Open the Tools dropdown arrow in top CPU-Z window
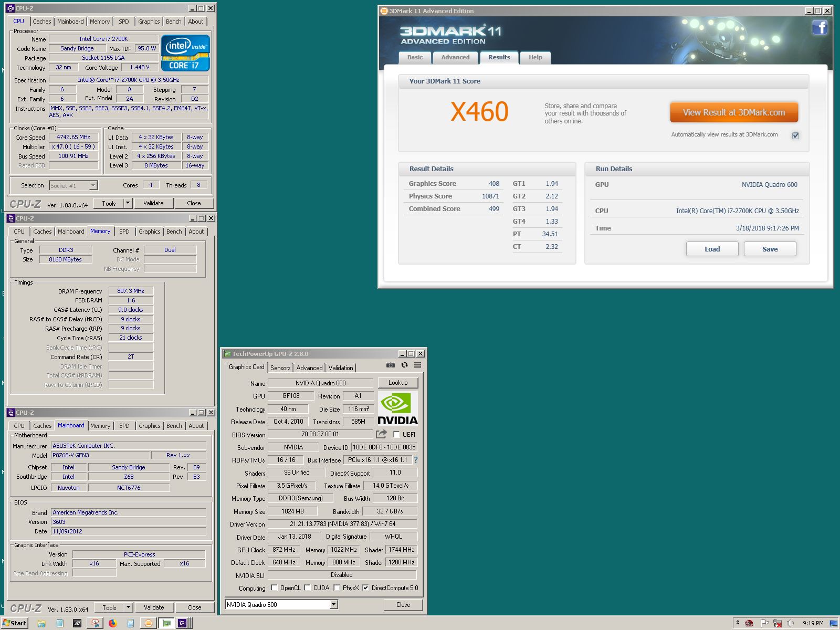This screenshot has width=840, height=630. tap(128, 203)
